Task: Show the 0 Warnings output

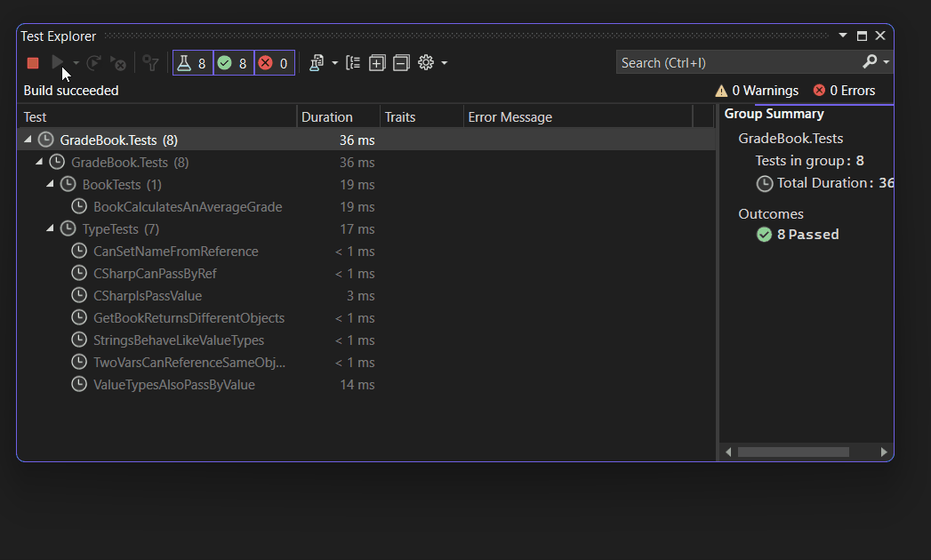Action: coord(757,91)
